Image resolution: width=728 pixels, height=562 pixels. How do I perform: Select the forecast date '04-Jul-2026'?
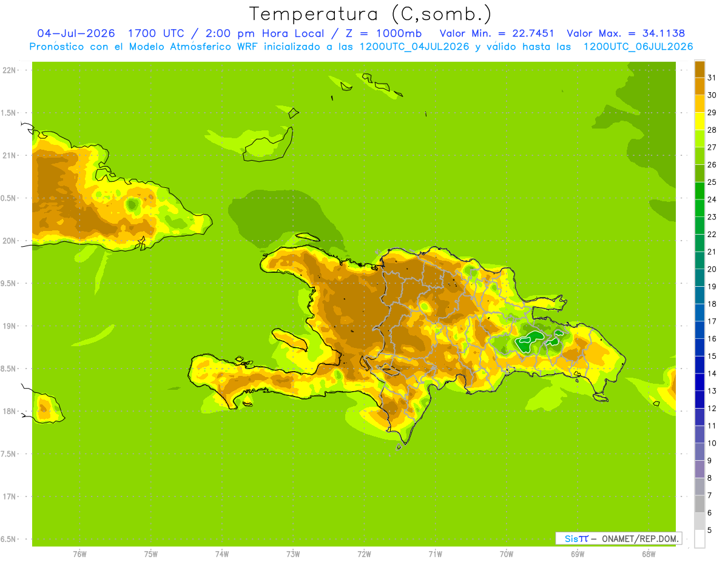(76, 33)
